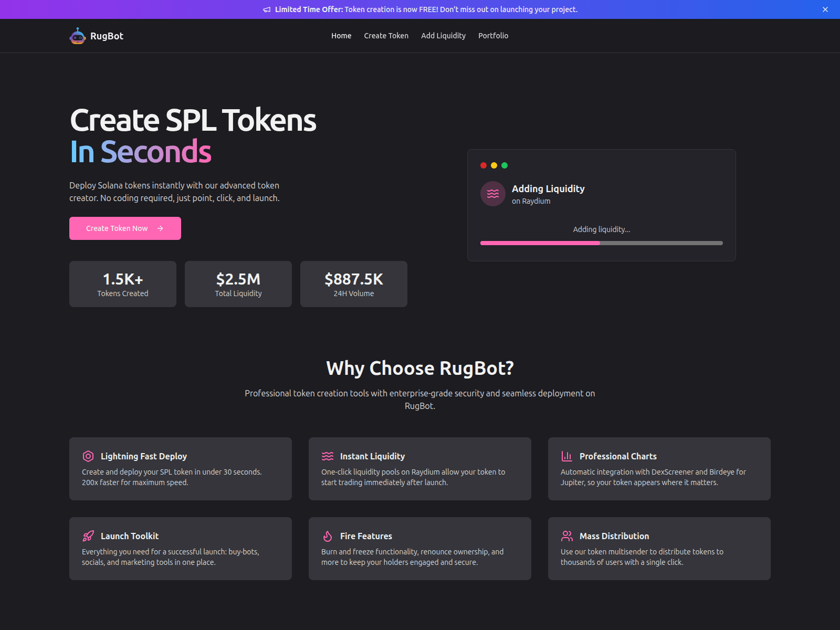Select the $887.5K 24H Volume card
This screenshot has width=840, height=630.
pos(354,284)
